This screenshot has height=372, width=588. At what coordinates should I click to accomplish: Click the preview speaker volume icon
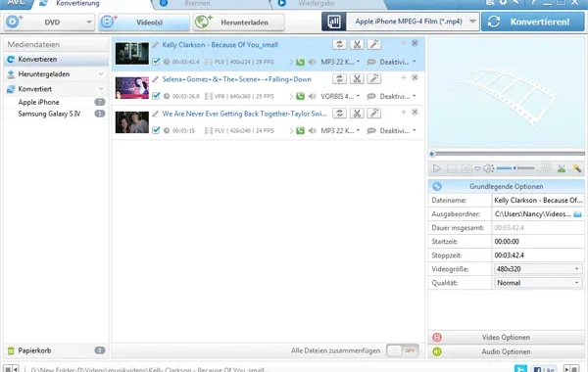(x=488, y=168)
